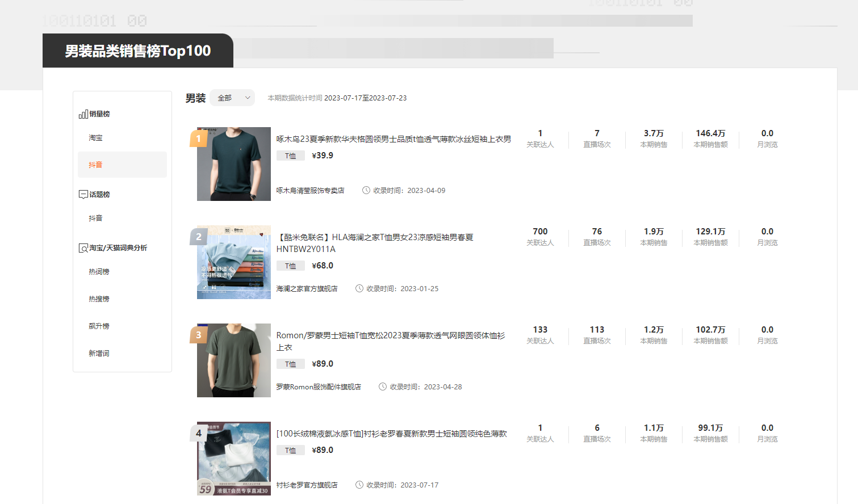Image resolution: width=858 pixels, height=504 pixels.
Task: Select 抖音 under 话题榜
Action: point(95,219)
